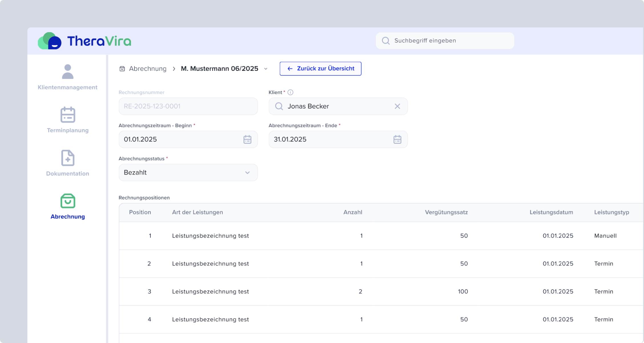644x343 pixels.
Task: Open calendar picker for Abrechnungszeitraum Beginn
Action: click(247, 139)
